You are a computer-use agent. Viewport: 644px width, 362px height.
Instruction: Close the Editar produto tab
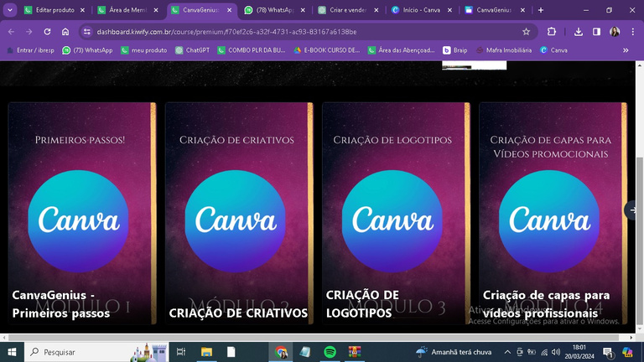82,10
